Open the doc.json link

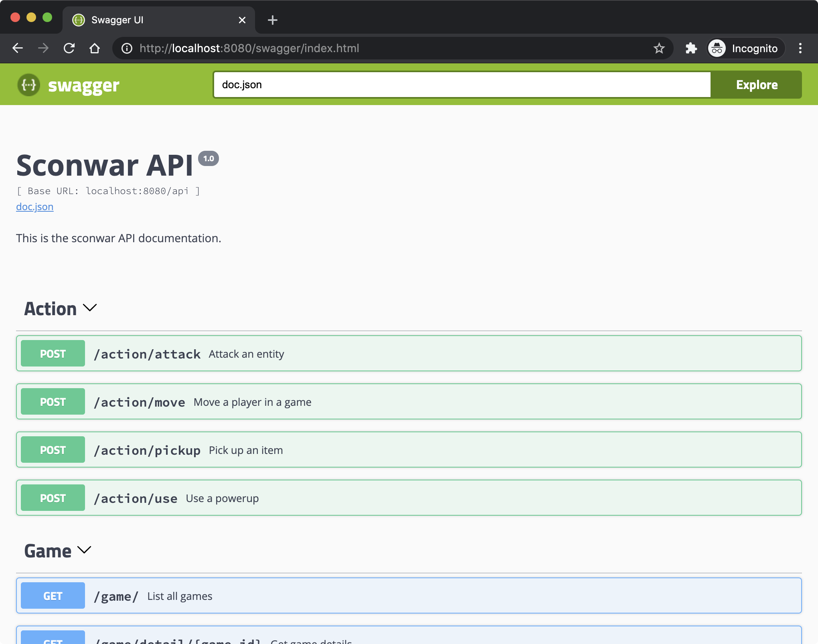pyautogui.click(x=34, y=207)
